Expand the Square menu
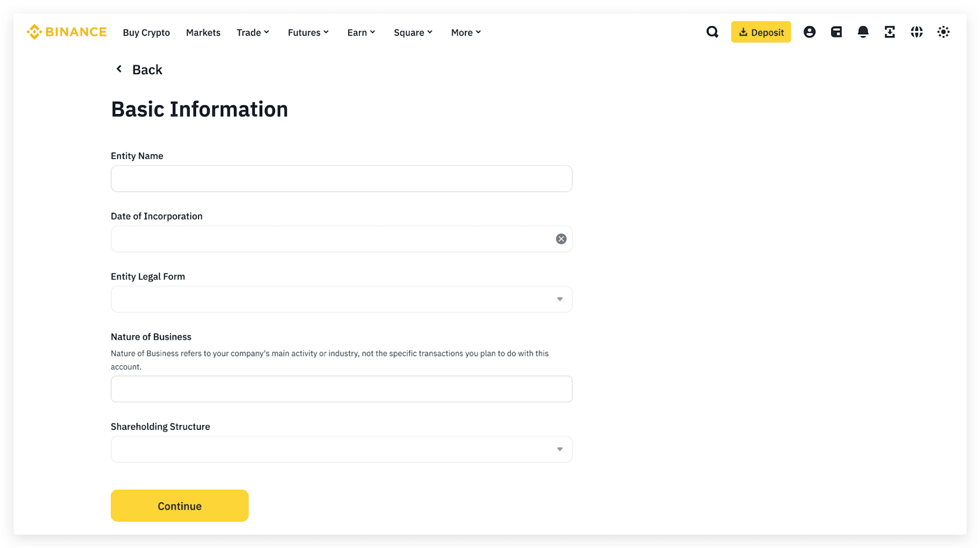Screen dimensions: 980x548 click(413, 32)
